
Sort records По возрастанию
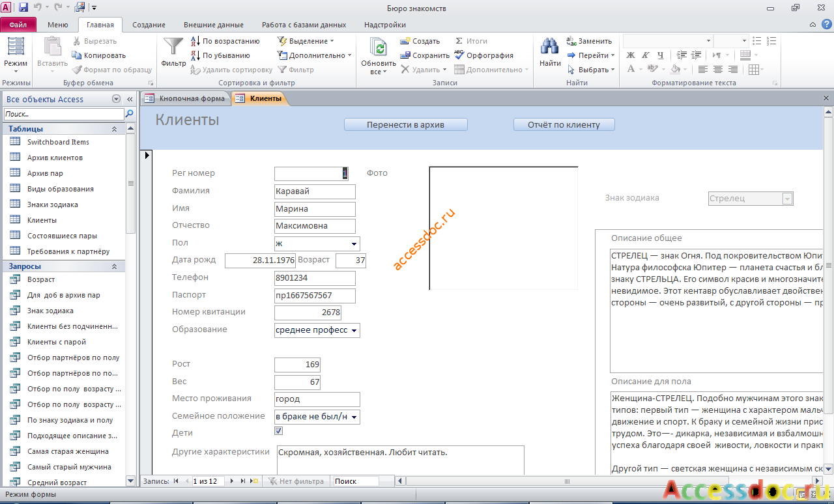click(225, 41)
